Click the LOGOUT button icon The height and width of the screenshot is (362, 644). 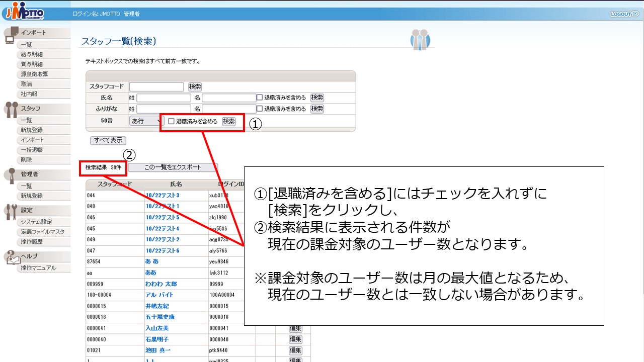624,14
